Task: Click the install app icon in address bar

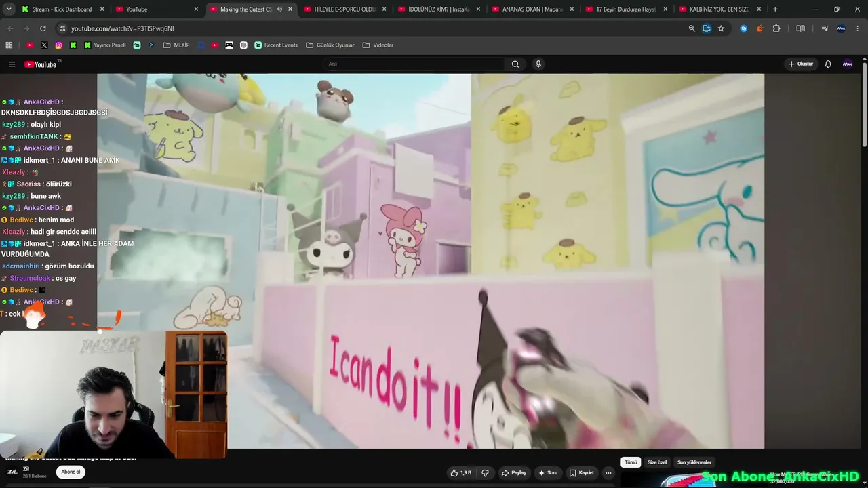Action: pos(707,28)
